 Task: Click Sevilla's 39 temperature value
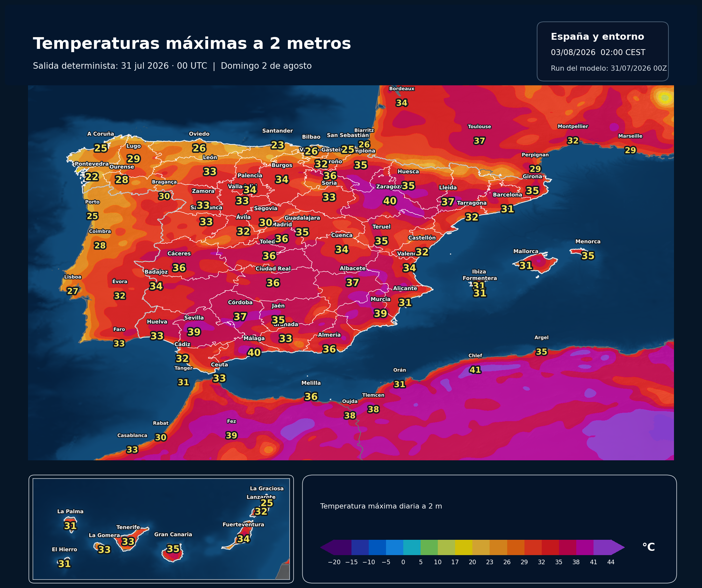(x=194, y=332)
